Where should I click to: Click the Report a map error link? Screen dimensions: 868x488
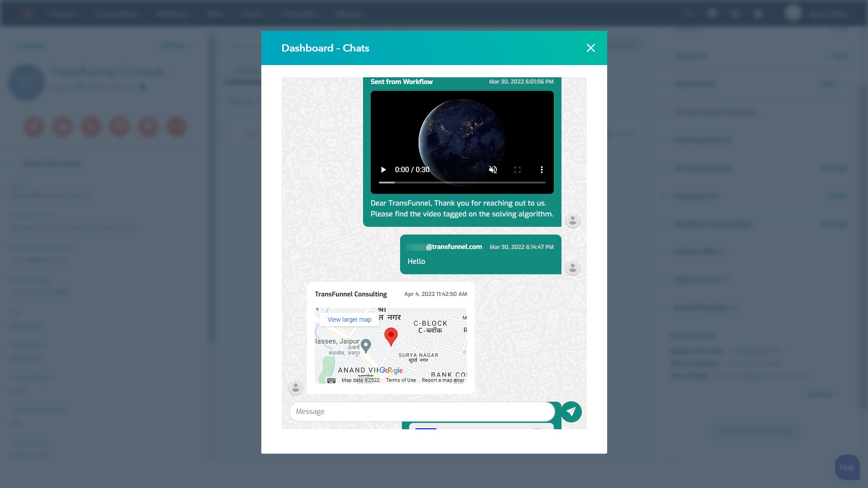pyautogui.click(x=443, y=380)
